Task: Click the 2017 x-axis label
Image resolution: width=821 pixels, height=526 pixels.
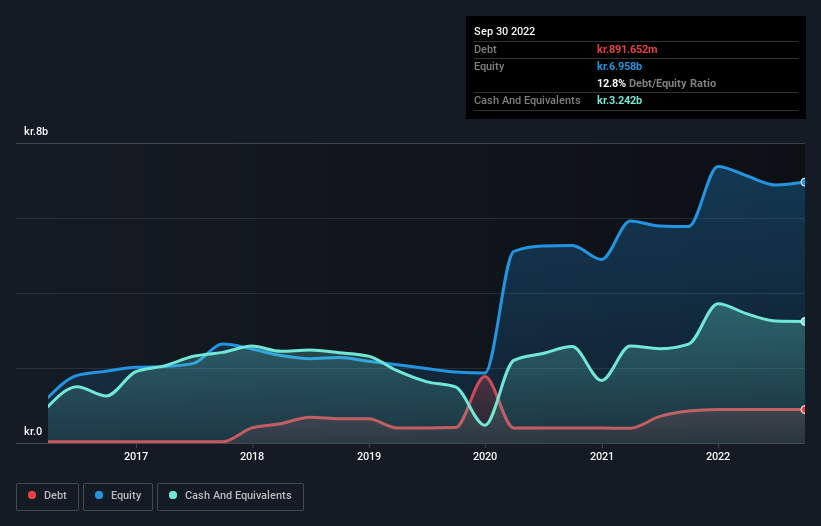Action: 136,456
